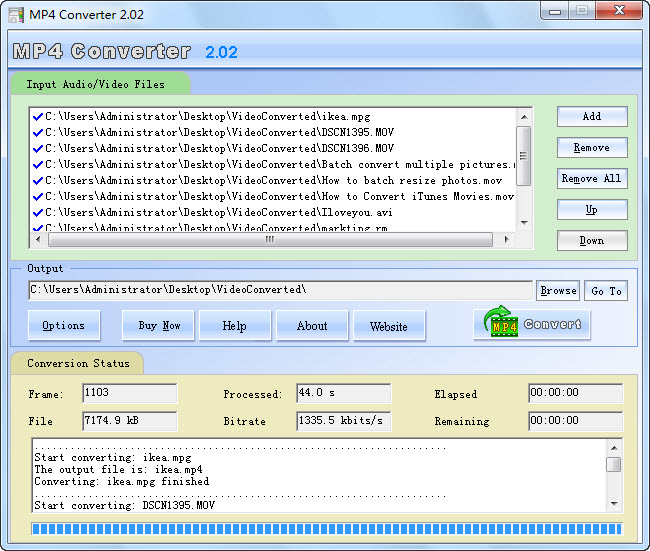Click the Frame value field 1103
The height and width of the screenshot is (551, 650).
(x=130, y=393)
